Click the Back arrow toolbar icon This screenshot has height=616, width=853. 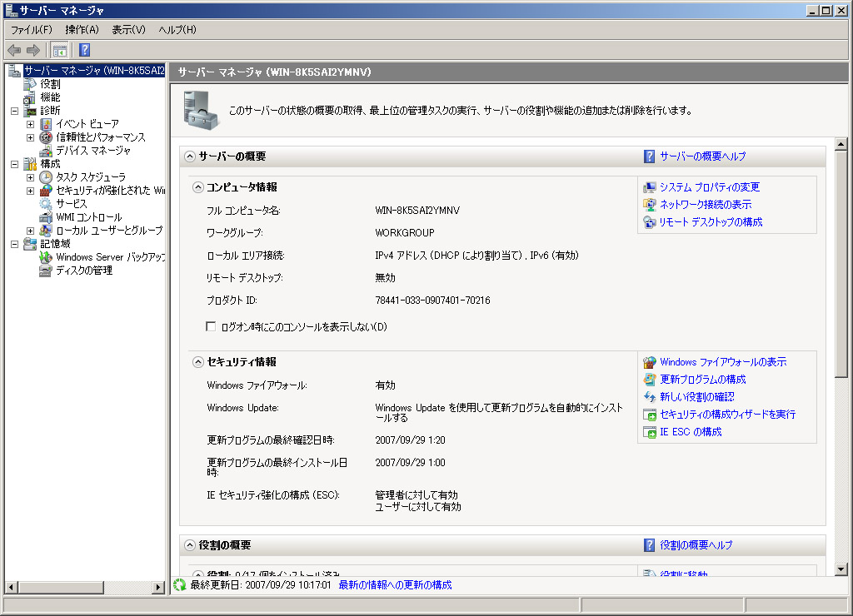[x=14, y=51]
